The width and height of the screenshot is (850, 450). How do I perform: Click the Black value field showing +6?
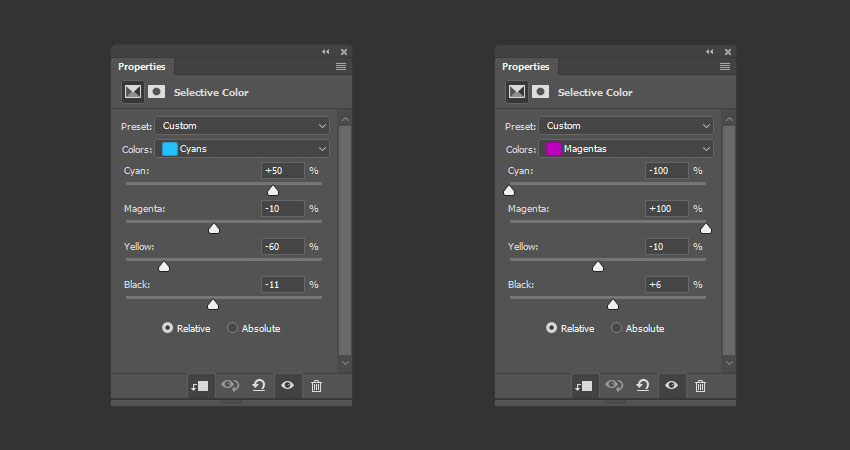click(x=667, y=285)
